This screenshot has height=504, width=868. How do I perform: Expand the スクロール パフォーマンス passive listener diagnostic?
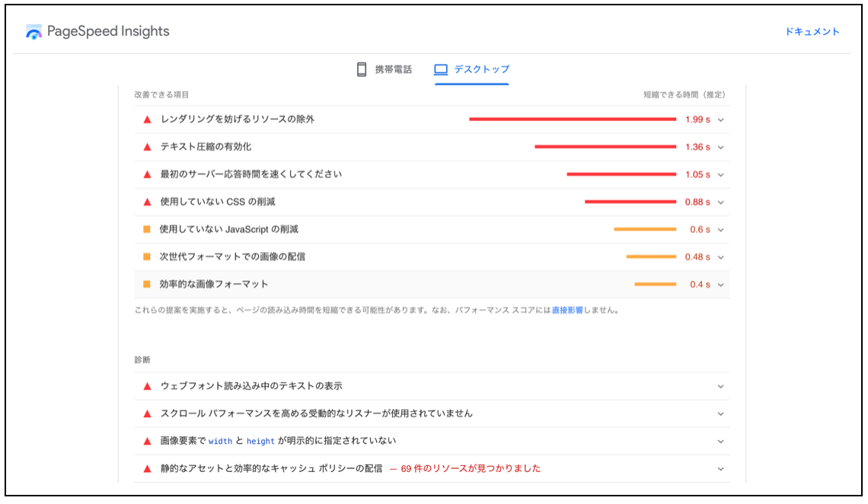pyautogui.click(x=720, y=413)
